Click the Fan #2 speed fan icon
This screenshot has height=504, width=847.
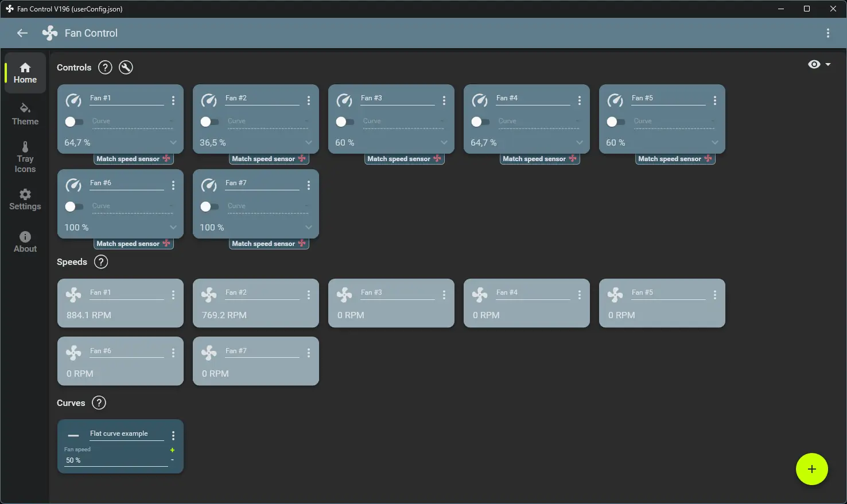[x=209, y=295]
